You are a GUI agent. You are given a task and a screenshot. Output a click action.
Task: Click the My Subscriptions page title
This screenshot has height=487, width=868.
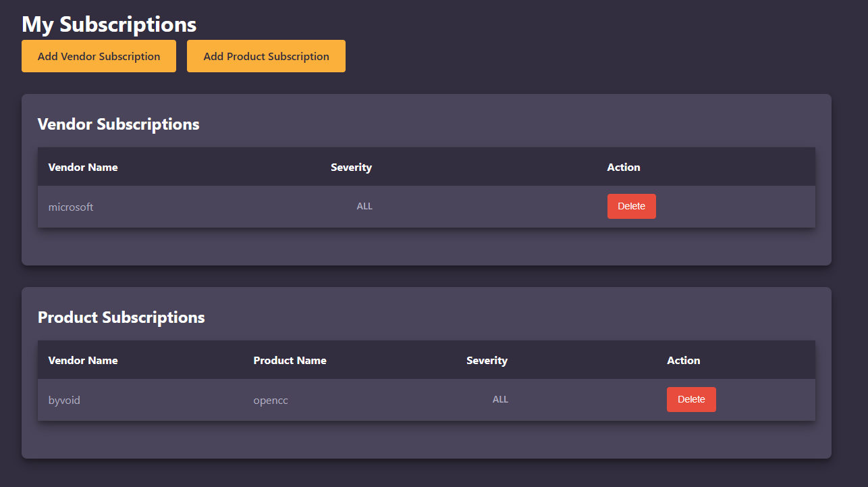click(109, 24)
